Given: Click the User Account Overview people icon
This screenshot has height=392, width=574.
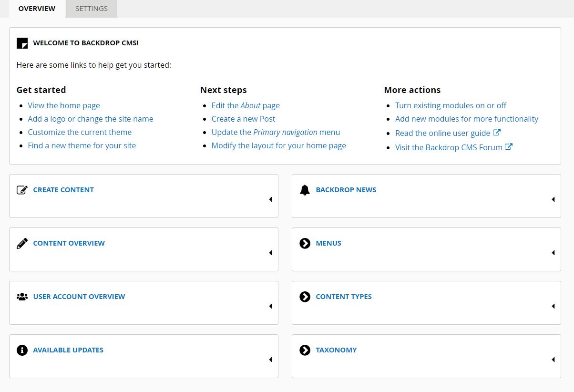Looking at the screenshot, I should pos(22,297).
